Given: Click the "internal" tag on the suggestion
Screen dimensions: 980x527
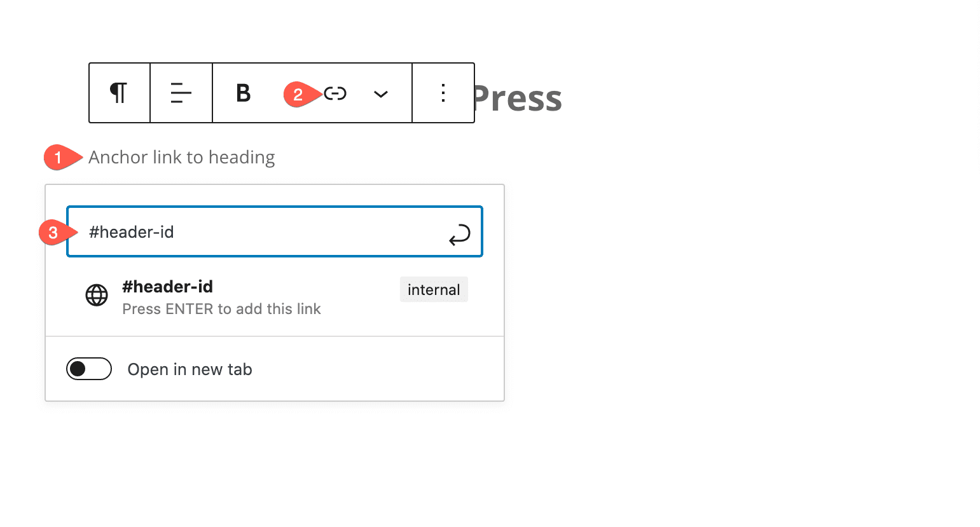Looking at the screenshot, I should [434, 290].
